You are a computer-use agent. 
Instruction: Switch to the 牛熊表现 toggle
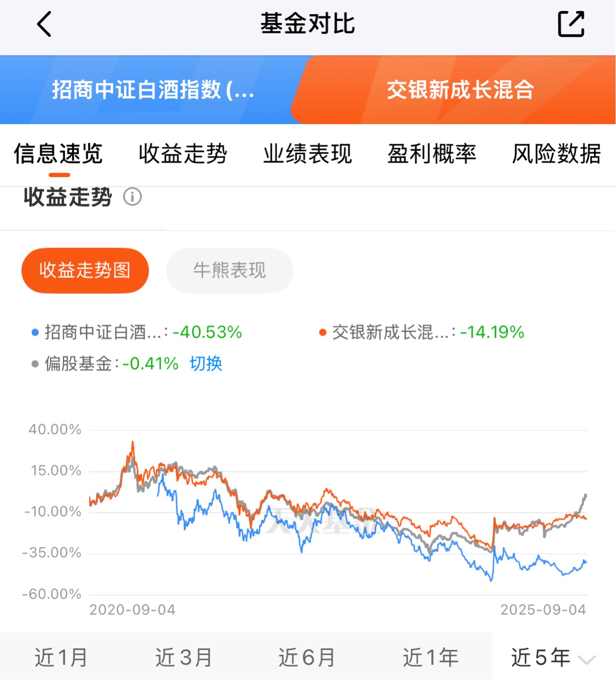[230, 271]
